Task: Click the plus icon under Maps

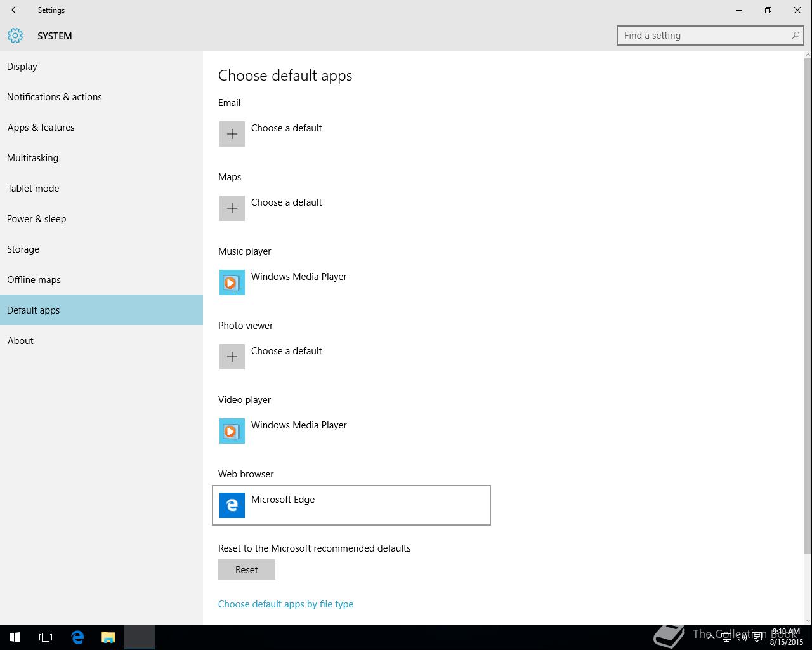Action: pyautogui.click(x=232, y=208)
